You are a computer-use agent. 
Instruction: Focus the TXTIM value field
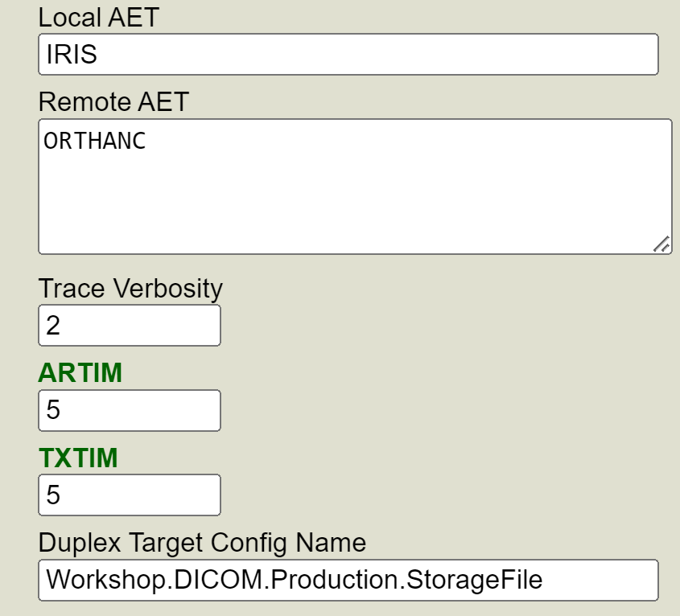coord(130,495)
